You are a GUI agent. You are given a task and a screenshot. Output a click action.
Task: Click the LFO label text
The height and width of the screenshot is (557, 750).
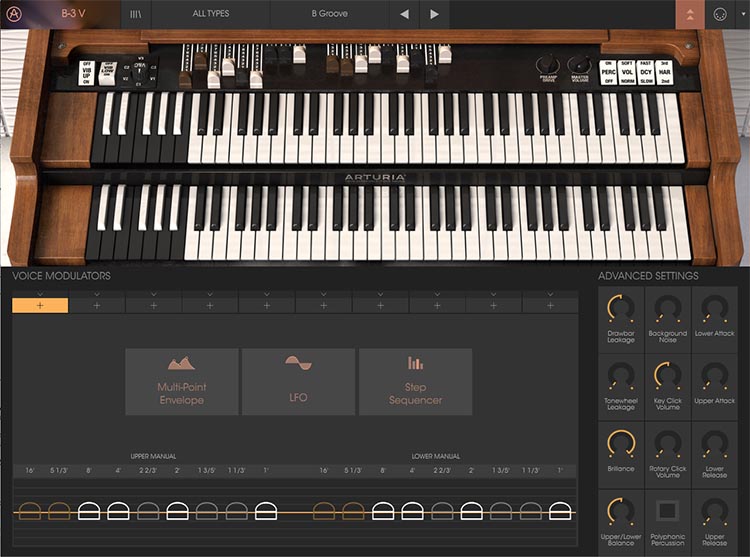pos(298,397)
